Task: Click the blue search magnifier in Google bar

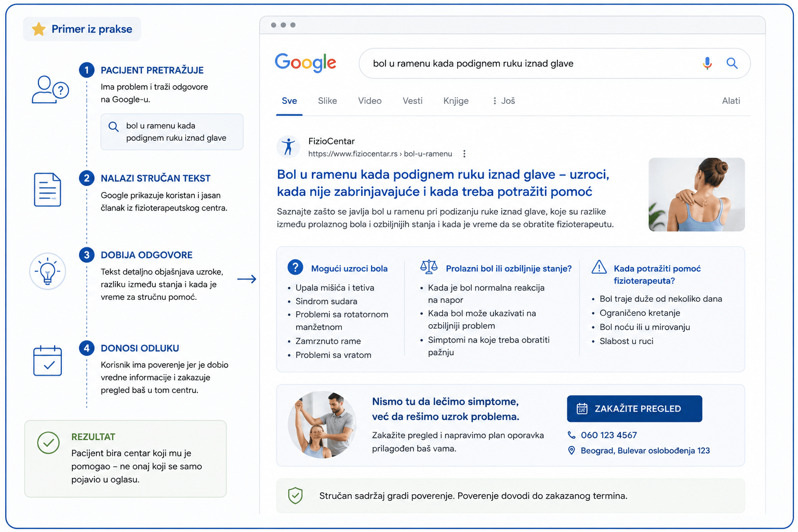Action: [732, 63]
